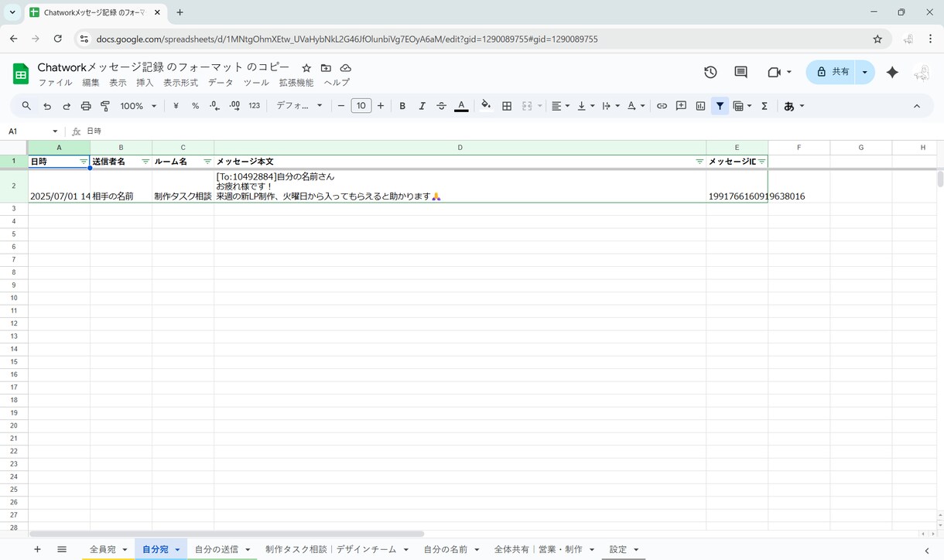Toggle bold formatting
944x560 pixels.
click(402, 106)
